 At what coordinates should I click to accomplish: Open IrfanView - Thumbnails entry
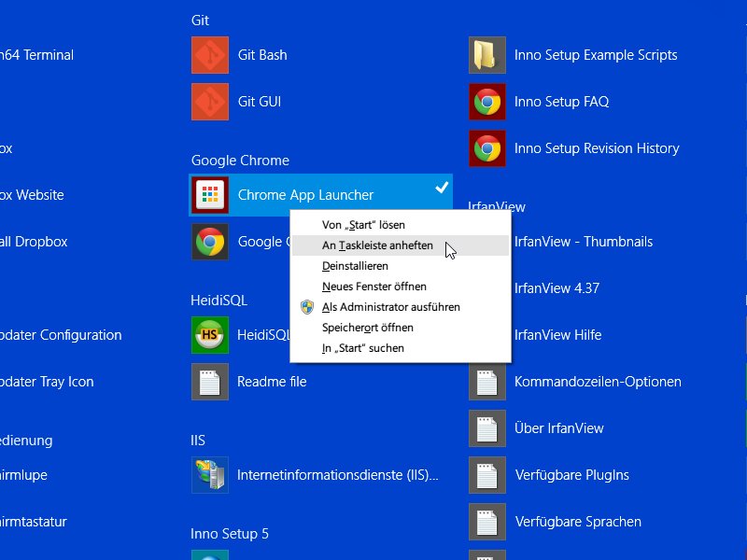coord(584,242)
